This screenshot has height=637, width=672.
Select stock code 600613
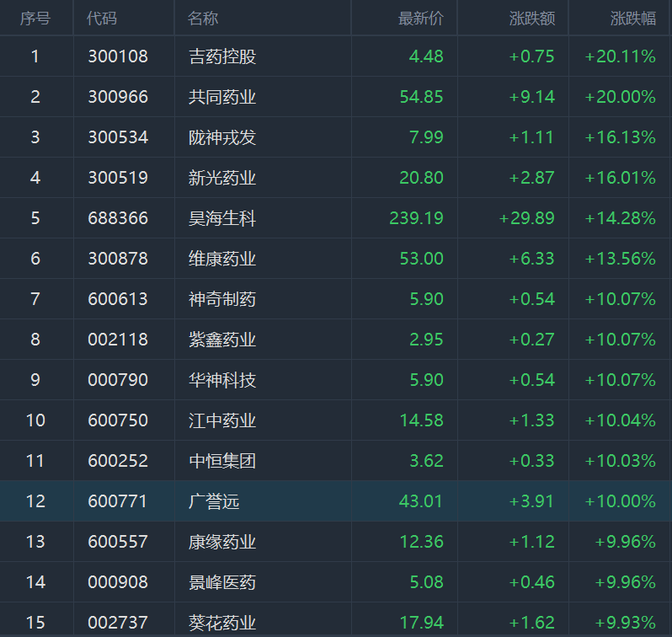(x=118, y=299)
